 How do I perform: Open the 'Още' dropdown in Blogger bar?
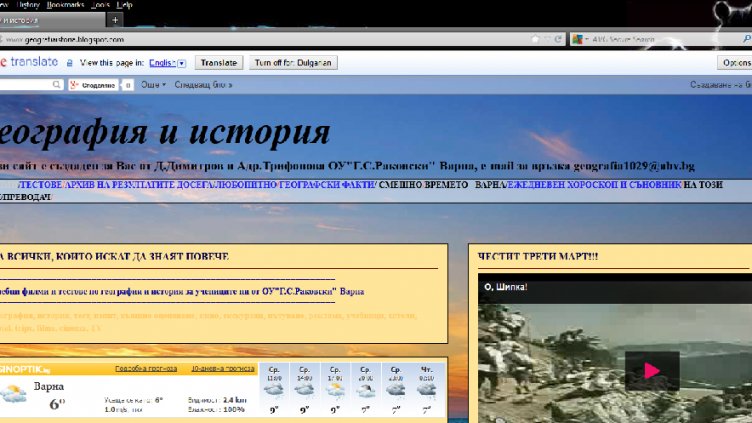(153, 85)
